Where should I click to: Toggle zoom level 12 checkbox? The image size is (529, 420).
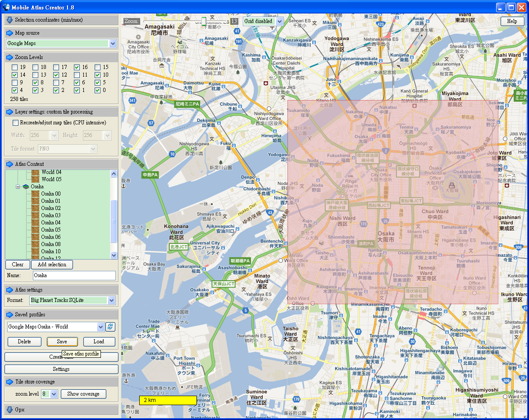[56, 75]
